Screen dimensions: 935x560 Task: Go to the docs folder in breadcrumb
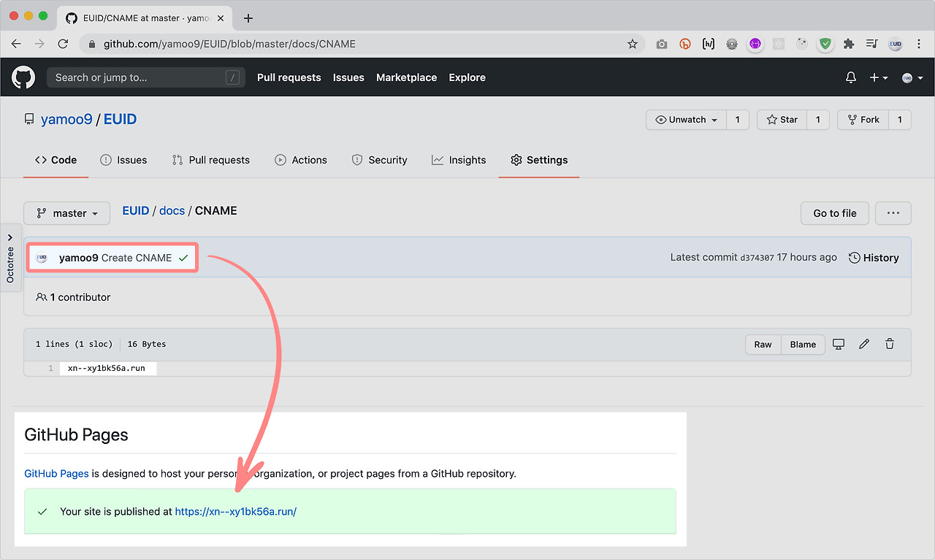[172, 211]
